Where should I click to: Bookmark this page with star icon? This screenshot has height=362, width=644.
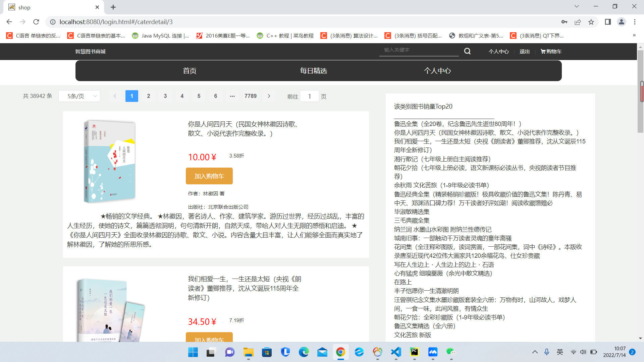pyautogui.click(x=591, y=22)
